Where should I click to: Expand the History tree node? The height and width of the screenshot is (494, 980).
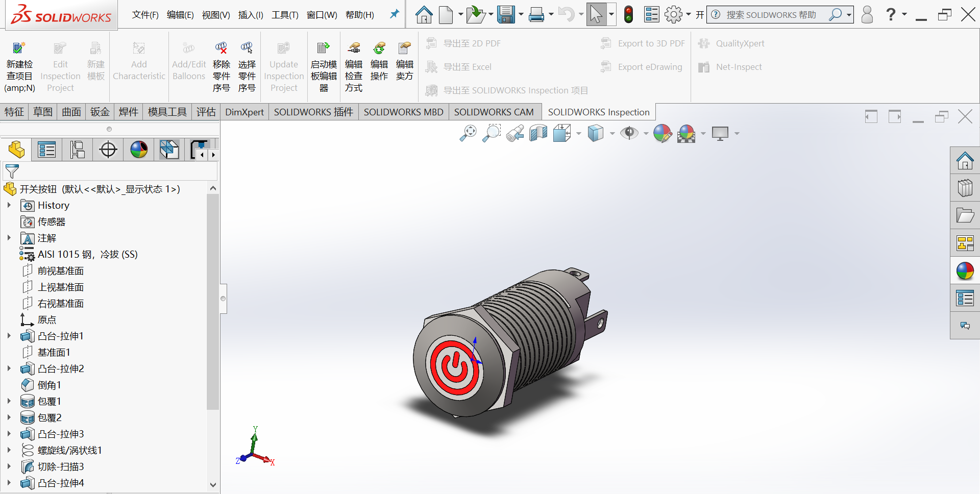9,205
